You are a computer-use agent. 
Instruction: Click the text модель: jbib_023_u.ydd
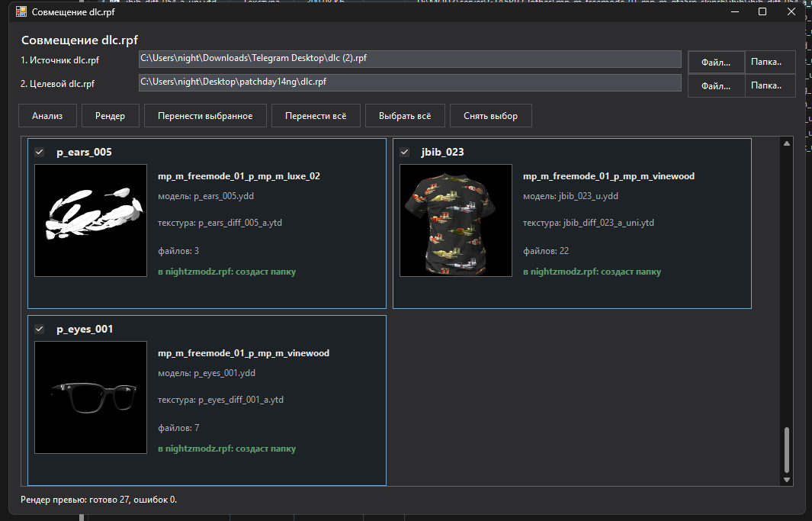570,196
